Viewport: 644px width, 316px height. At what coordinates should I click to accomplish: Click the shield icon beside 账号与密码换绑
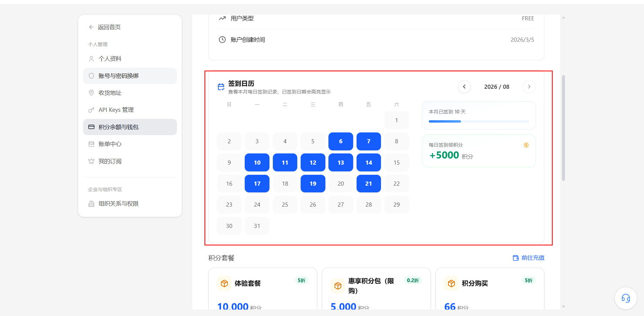[91, 76]
